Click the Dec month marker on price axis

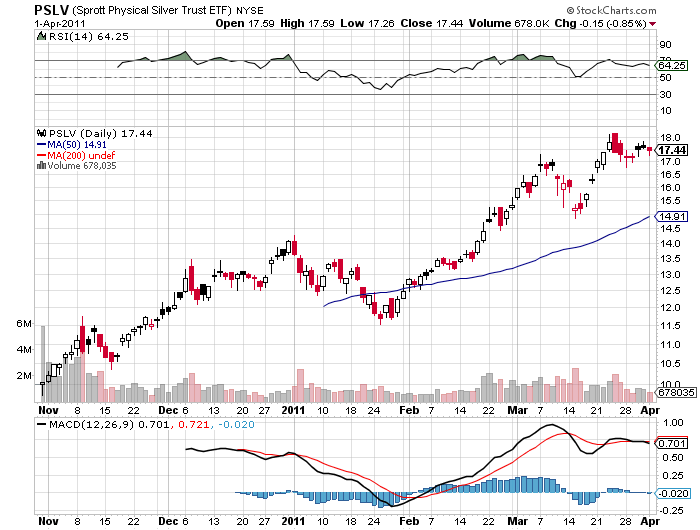tap(168, 410)
